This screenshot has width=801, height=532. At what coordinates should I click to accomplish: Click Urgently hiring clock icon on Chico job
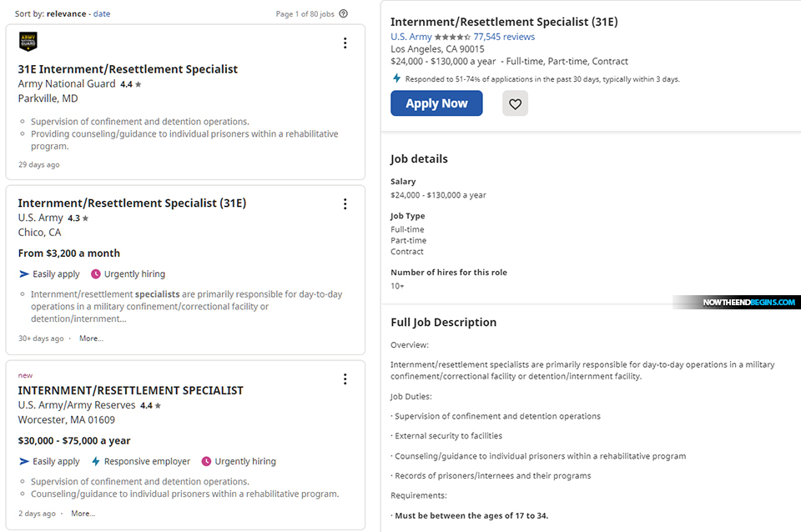(96, 274)
